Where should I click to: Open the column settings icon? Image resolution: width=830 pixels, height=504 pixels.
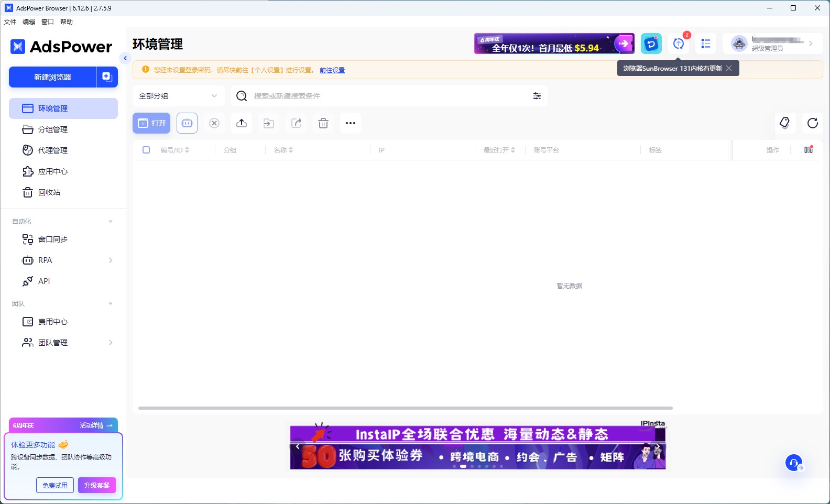pyautogui.click(x=809, y=150)
